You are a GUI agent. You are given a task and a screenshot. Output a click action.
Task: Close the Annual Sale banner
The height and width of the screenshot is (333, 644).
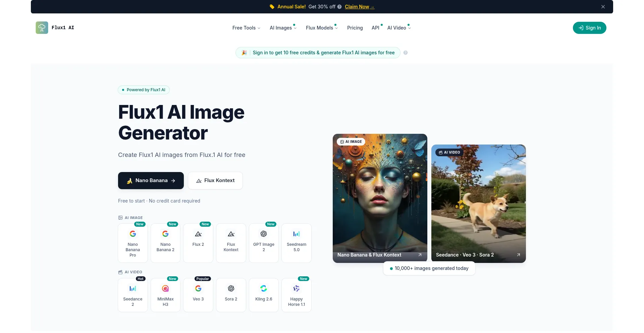coord(603,7)
